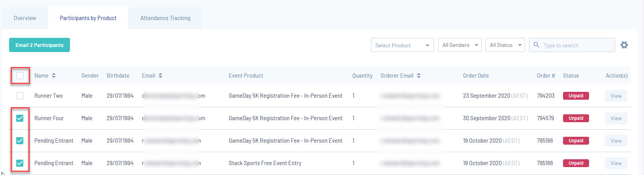Uncheck the Stack Sports Free Event Entry row
The height and width of the screenshot is (175, 644).
(20, 163)
